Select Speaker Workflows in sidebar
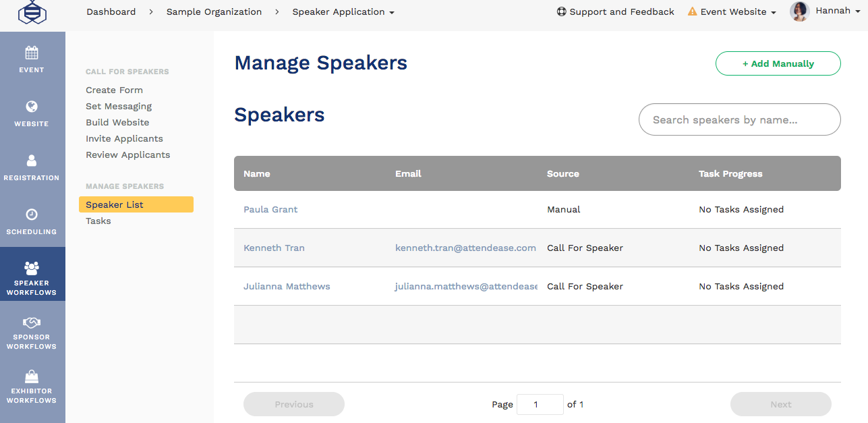 pos(32,274)
